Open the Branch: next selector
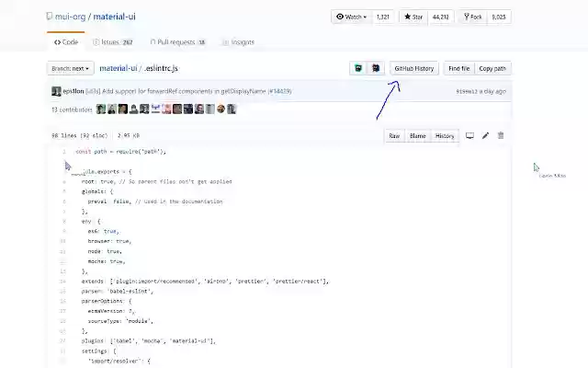 coord(71,68)
